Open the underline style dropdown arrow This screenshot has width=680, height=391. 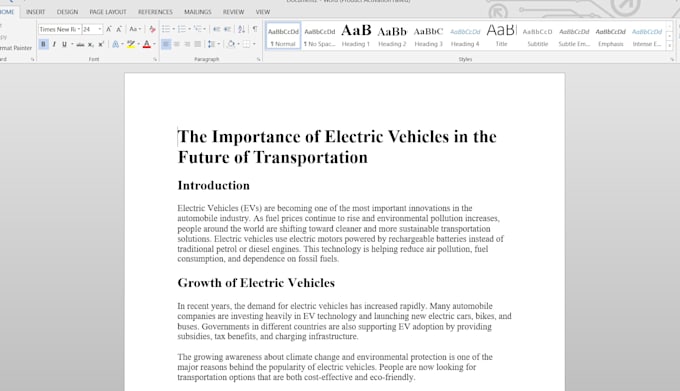[x=72, y=44]
